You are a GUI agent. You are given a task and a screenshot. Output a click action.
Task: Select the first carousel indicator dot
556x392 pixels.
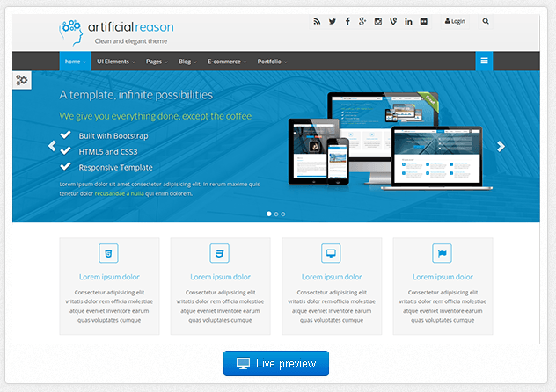(x=268, y=214)
